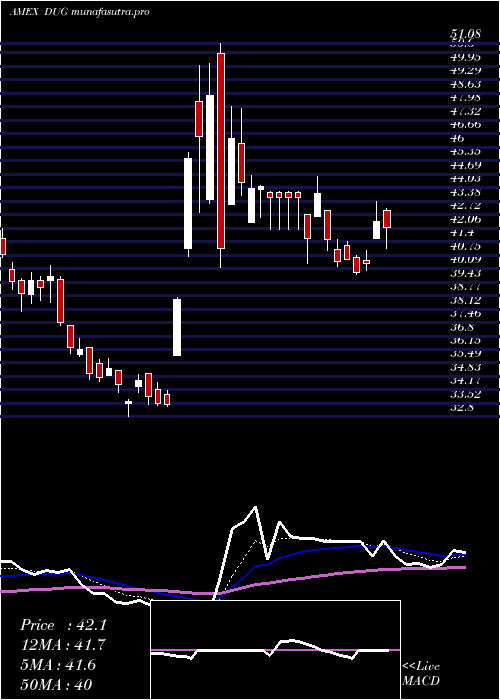Screen dimensions: 500x700
Task: Click the 34.83 price axis label
Action: click(467, 367)
